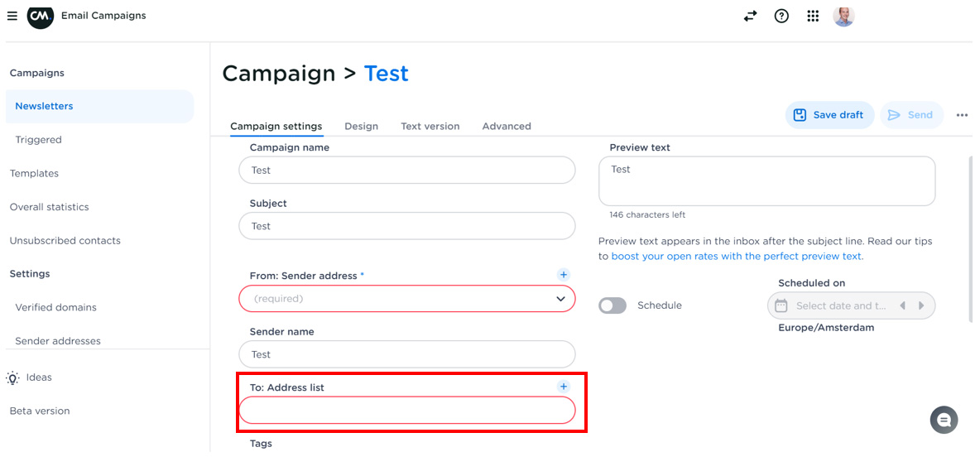Add new sender address with plus icon
The height and width of the screenshot is (476, 980).
pyautogui.click(x=563, y=275)
